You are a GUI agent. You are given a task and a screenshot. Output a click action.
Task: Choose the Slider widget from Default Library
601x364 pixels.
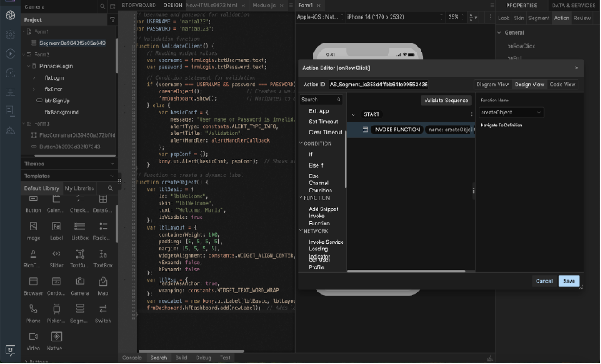pyautogui.click(x=56, y=254)
